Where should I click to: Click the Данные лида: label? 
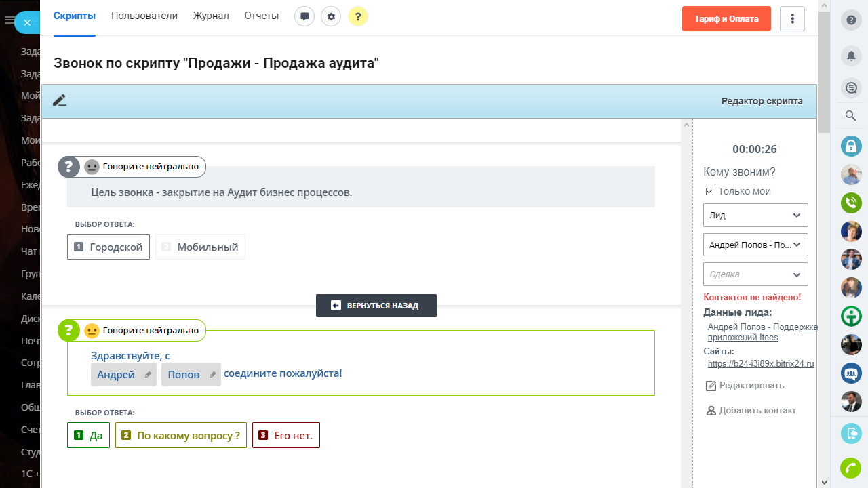pos(737,312)
